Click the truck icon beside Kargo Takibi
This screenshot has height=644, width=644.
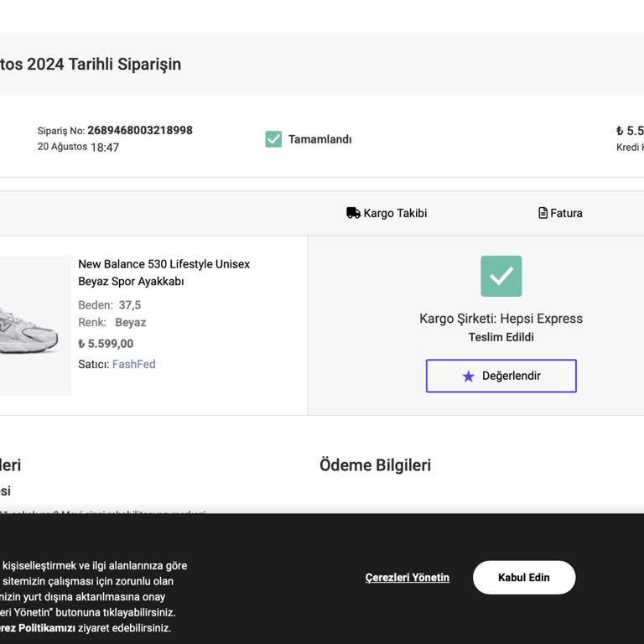click(353, 213)
